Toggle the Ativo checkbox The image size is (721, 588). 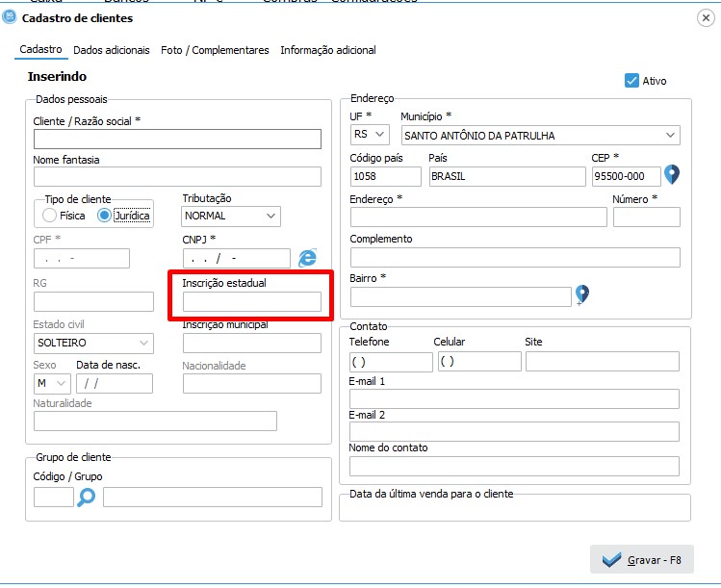tap(632, 81)
